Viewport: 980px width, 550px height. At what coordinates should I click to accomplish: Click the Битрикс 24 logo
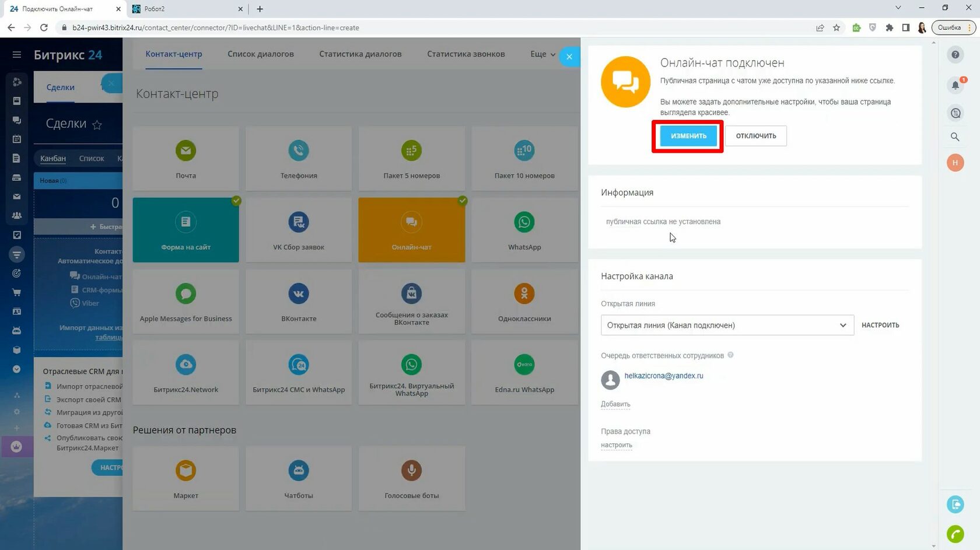tap(68, 55)
